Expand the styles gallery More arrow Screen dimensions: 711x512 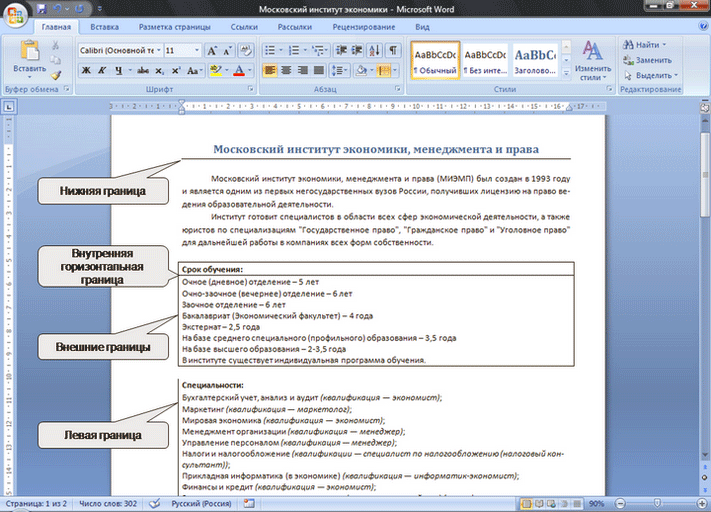pyautogui.click(x=566, y=73)
